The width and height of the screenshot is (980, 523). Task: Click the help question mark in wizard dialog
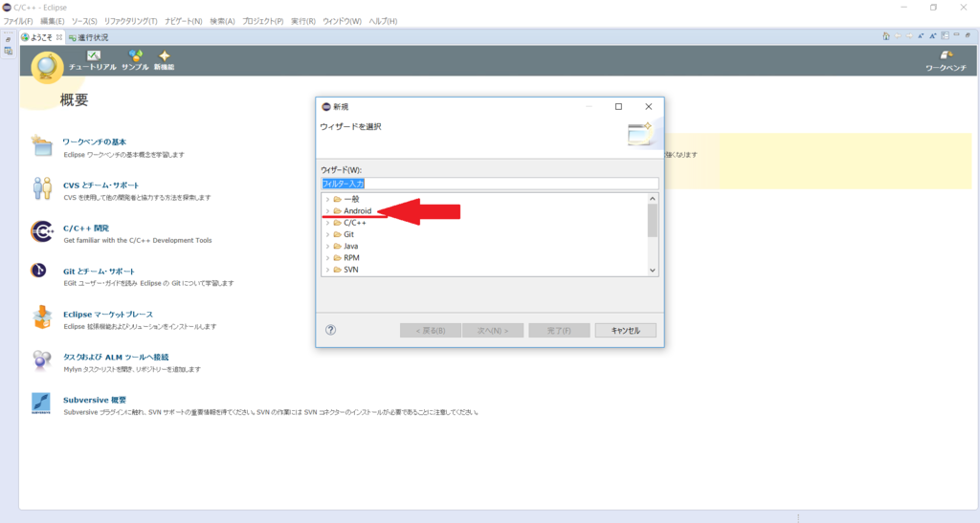click(x=330, y=330)
